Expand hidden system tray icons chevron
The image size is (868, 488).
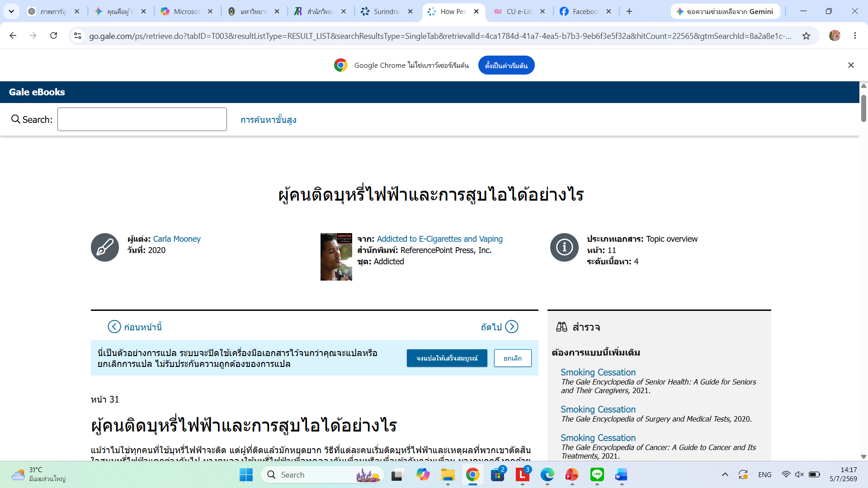point(725,474)
